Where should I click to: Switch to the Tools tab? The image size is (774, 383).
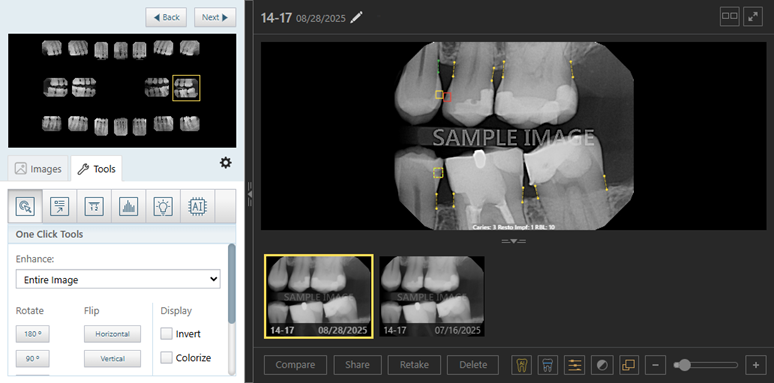pyautogui.click(x=96, y=169)
